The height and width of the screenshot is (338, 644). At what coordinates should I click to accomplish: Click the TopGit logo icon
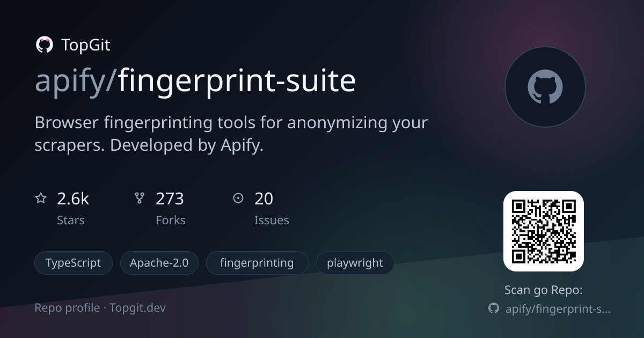[x=44, y=45]
